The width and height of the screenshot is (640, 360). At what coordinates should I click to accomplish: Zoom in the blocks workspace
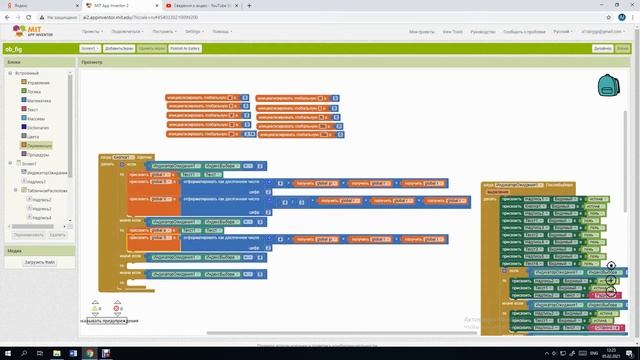point(611,280)
